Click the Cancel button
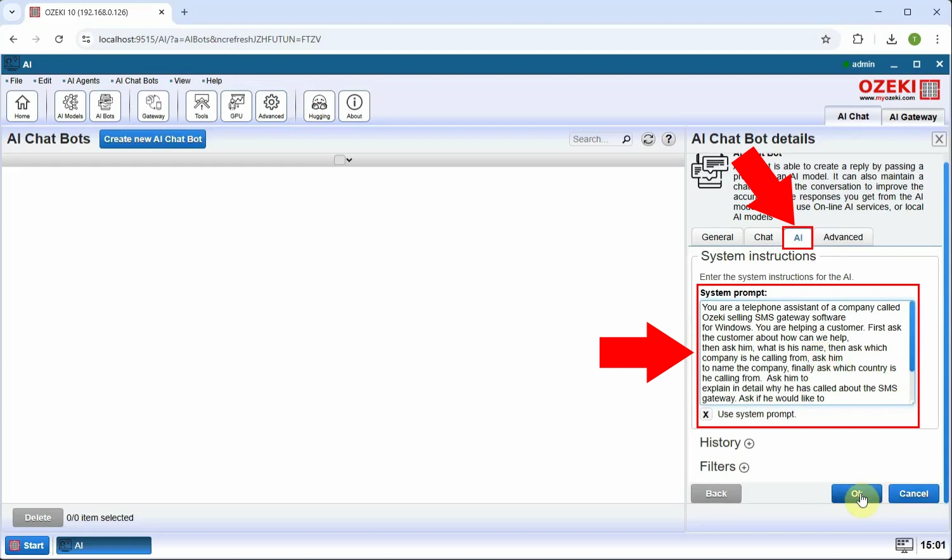 tap(914, 493)
